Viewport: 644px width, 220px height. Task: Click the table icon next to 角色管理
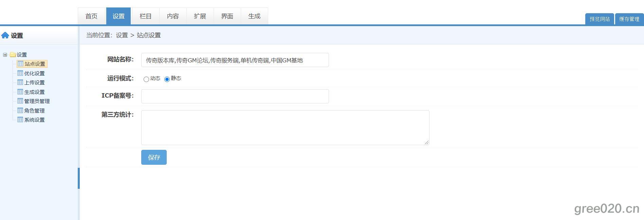(20, 111)
